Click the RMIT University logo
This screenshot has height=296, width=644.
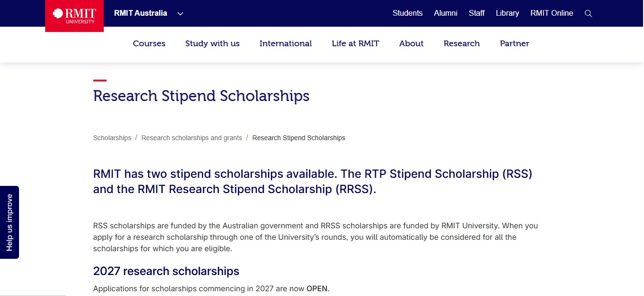[x=74, y=16]
